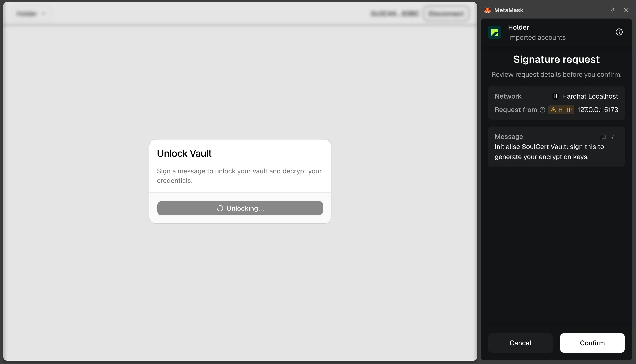Click the blurred Disconnect button
Viewport: 636px width, 364px height.
coord(446,13)
